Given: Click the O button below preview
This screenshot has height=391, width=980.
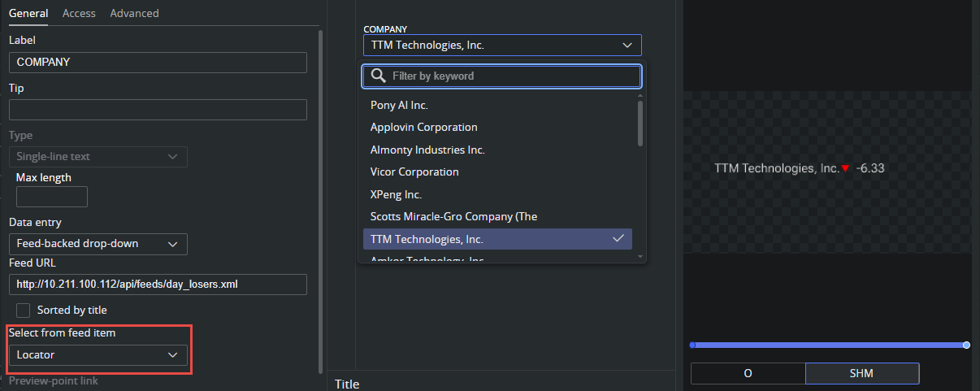Looking at the screenshot, I should click(748, 373).
